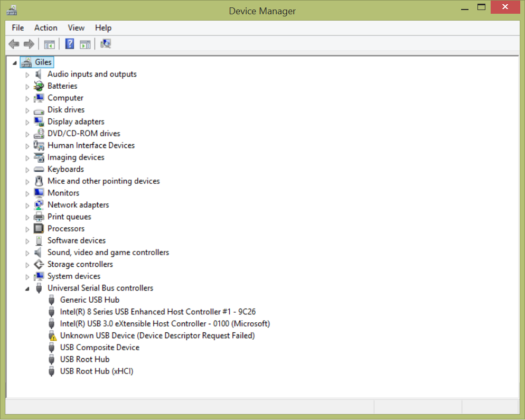Expand the Network adapters node
Viewport: 525px width, 420px height.
click(x=27, y=205)
